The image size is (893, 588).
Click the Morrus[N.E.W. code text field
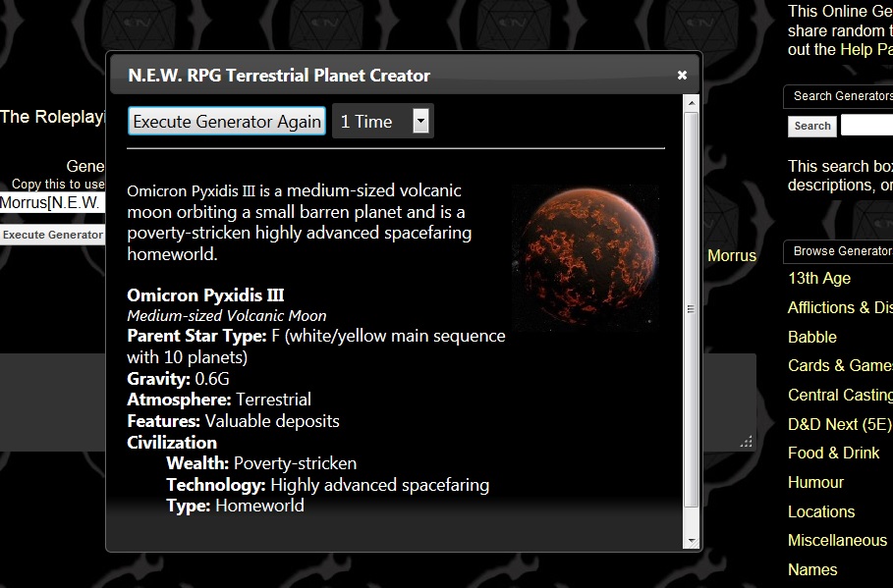coord(52,202)
